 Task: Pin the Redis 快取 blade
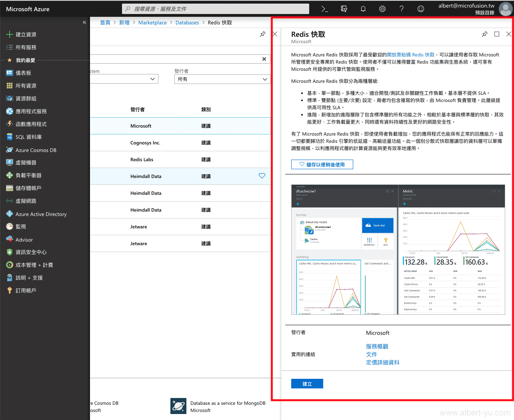click(x=485, y=34)
